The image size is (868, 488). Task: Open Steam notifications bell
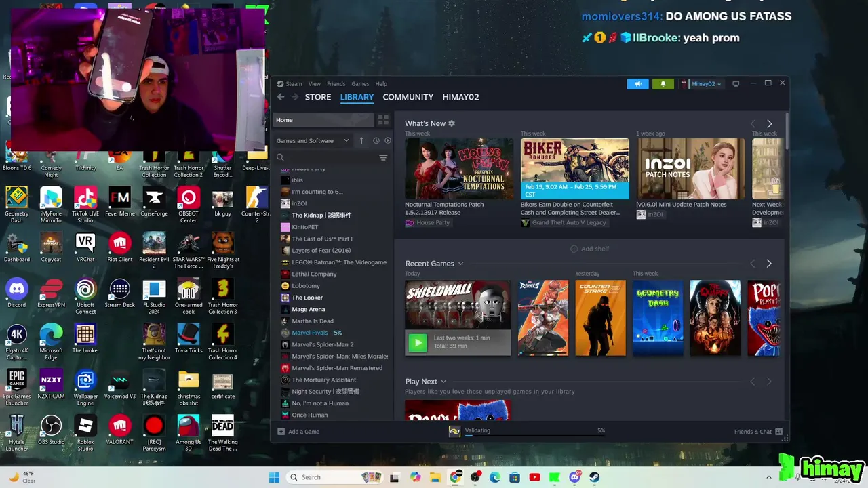(x=663, y=84)
